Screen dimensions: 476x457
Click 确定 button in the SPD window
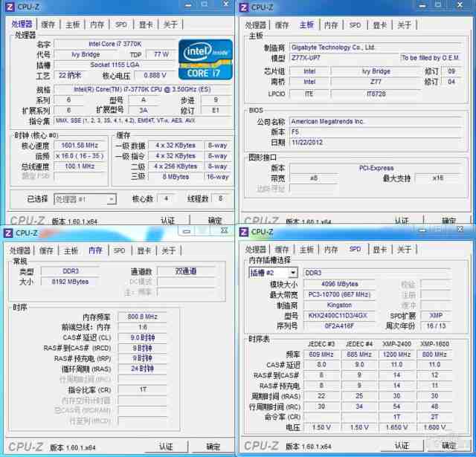[x=448, y=445]
